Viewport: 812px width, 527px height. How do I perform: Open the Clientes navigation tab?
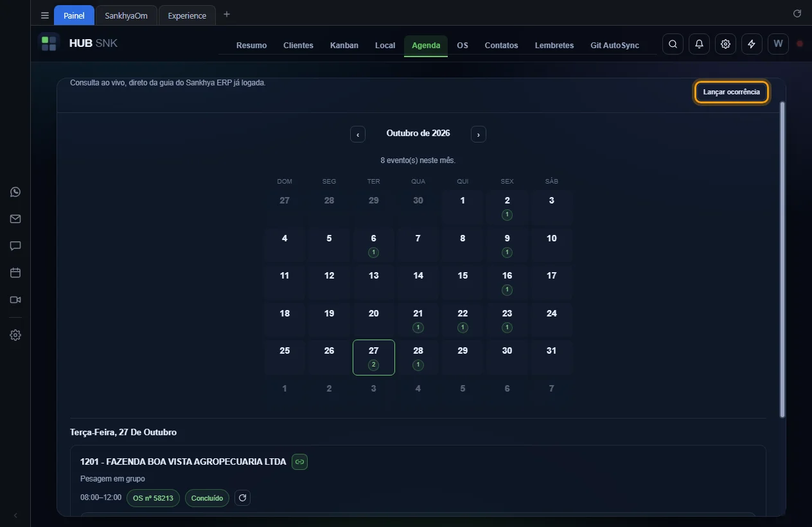pyautogui.click(x=298, y=46)
